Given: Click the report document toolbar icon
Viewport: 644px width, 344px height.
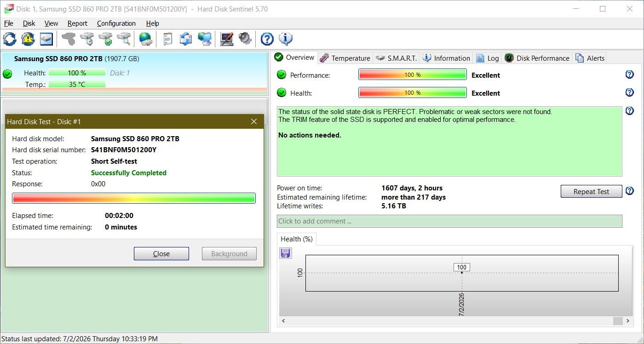Looking at the screenshot, I should point(168,39).
